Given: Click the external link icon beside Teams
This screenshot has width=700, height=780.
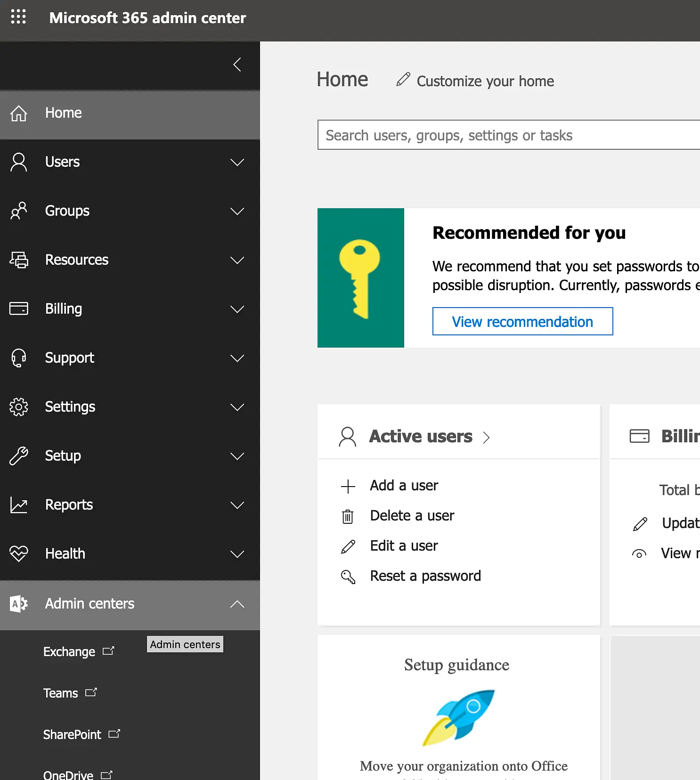Looking at the screenshot, I should [91, 692].
